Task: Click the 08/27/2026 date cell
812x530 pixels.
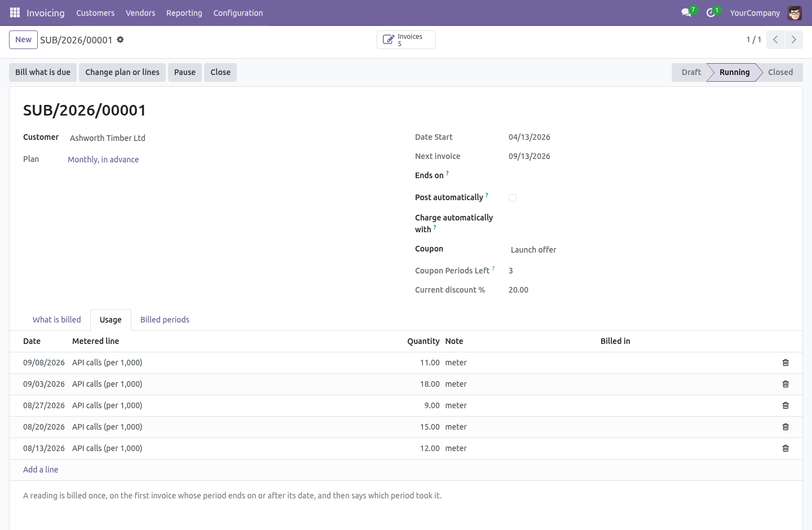Action: coord(44,405)
